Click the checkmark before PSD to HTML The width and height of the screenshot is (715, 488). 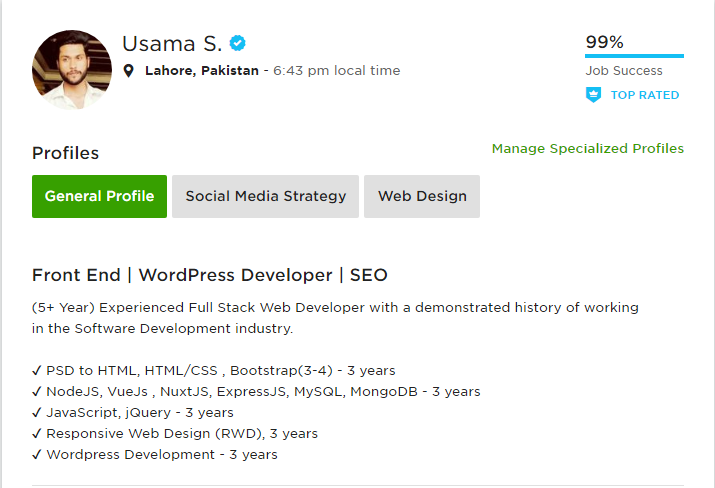[x=37, y=370]
